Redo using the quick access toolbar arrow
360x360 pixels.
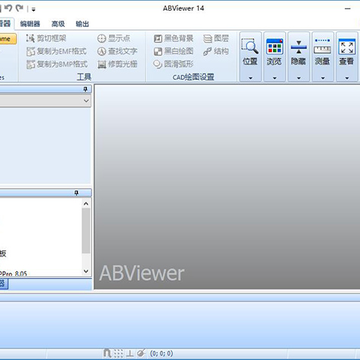click(19, 8)
